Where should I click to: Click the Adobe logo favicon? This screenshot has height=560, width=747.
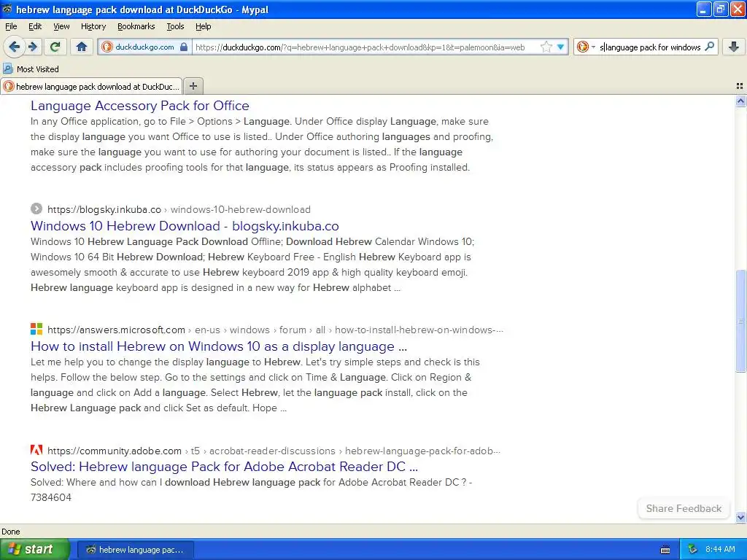36,449
